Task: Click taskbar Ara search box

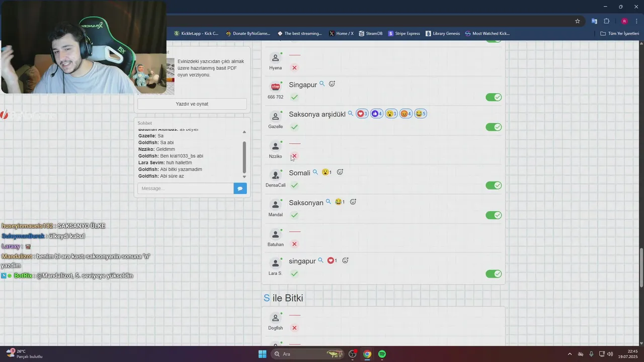Action: [307, 354]
